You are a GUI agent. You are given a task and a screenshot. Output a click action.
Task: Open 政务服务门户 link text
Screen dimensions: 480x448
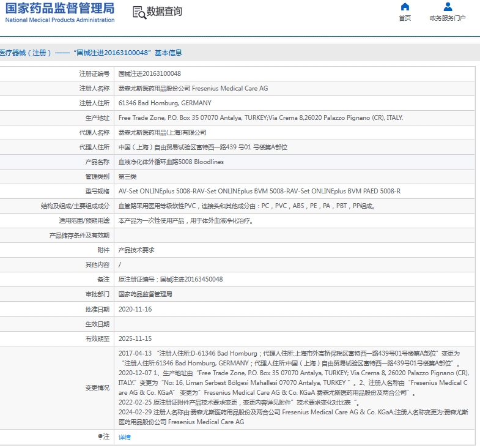coord(448,18)
